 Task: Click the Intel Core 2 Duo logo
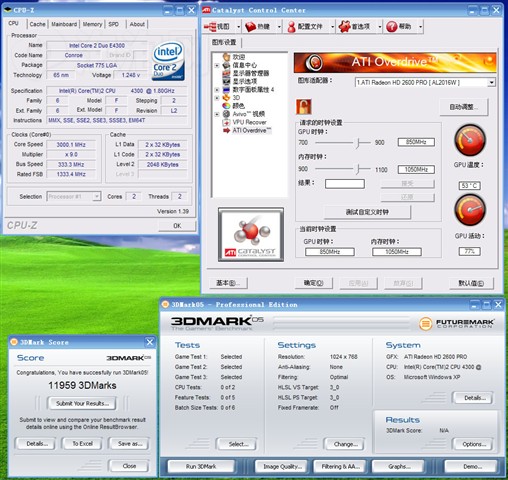(x=168, y=61)
